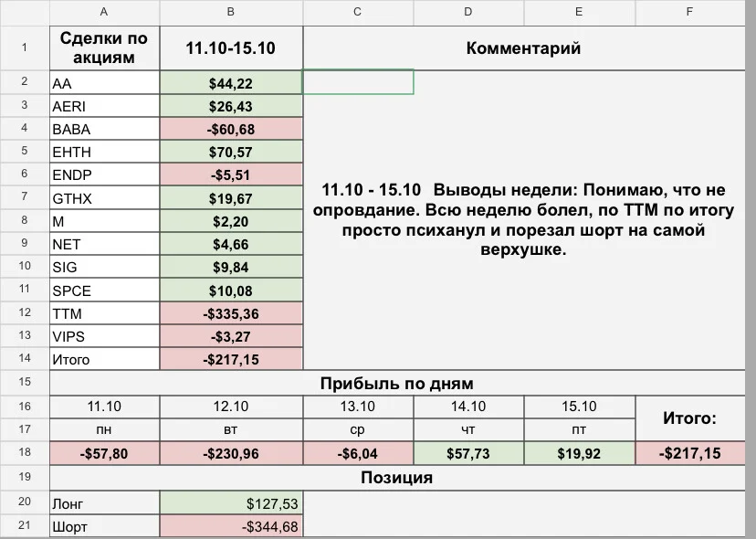
Task: Select the -$335,36 loss cell
Action: [231, 313]
